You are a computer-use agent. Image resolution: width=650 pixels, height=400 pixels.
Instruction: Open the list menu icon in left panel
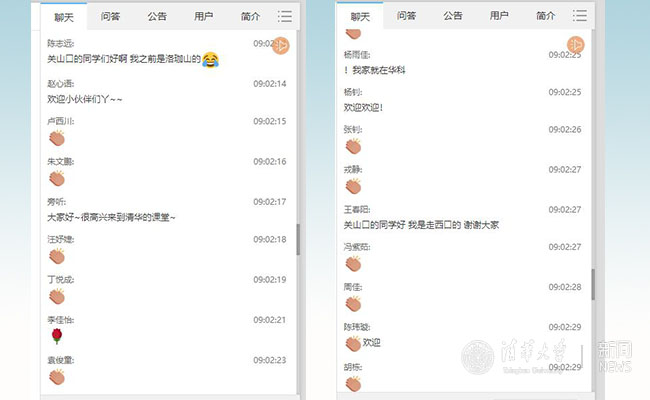[x=285, y=16]
